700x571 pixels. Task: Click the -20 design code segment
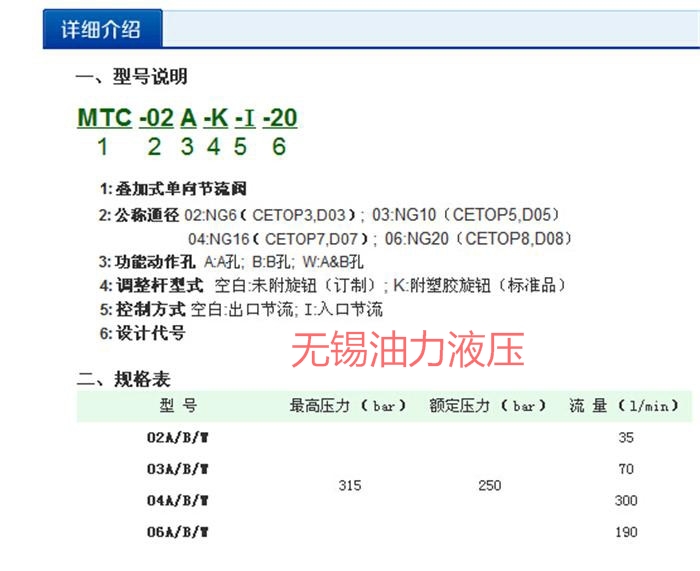(x=280, y=118)
